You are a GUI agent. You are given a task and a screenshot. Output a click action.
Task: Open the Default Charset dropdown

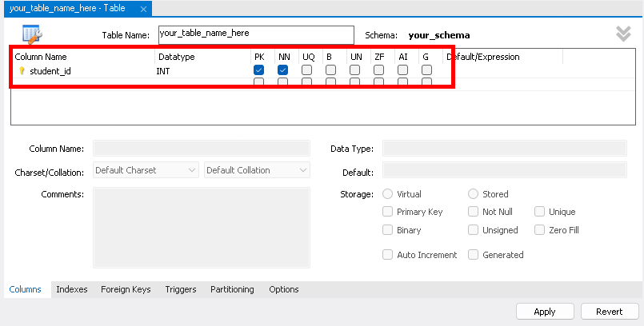146,170
